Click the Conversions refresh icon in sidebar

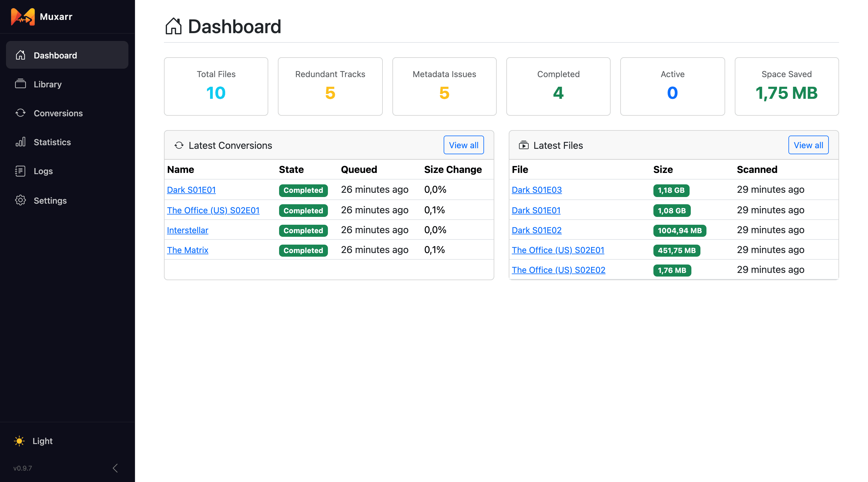coord(20,113)
